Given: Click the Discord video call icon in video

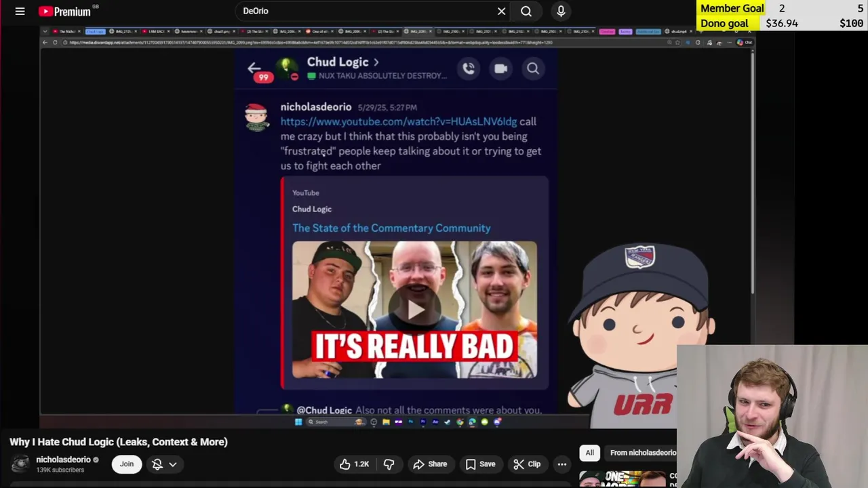Looking at the screenshot, I should click(500, 68).
